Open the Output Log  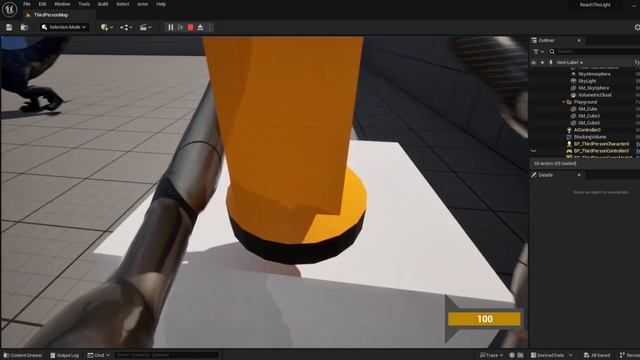pyautogui.click(x=64, y=355)
